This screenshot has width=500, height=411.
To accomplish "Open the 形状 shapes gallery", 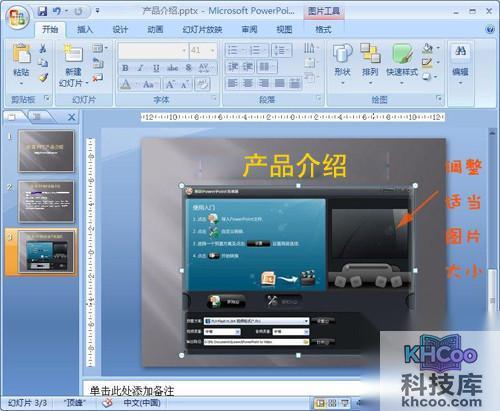I will 342,63.
